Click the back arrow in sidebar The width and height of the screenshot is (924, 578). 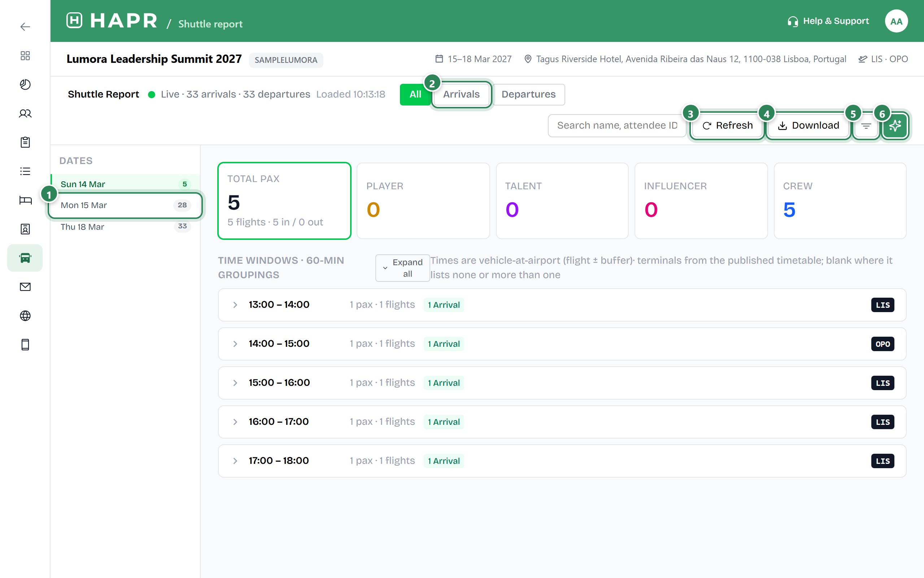[25, 27]
